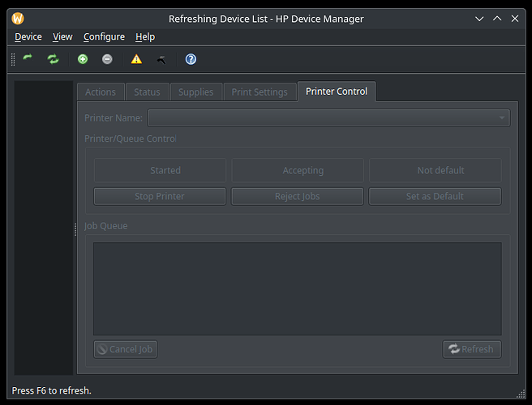Maximize the HP Device Manager window
The width and height of the screenshot is (532, 405).
coord(497,19)
